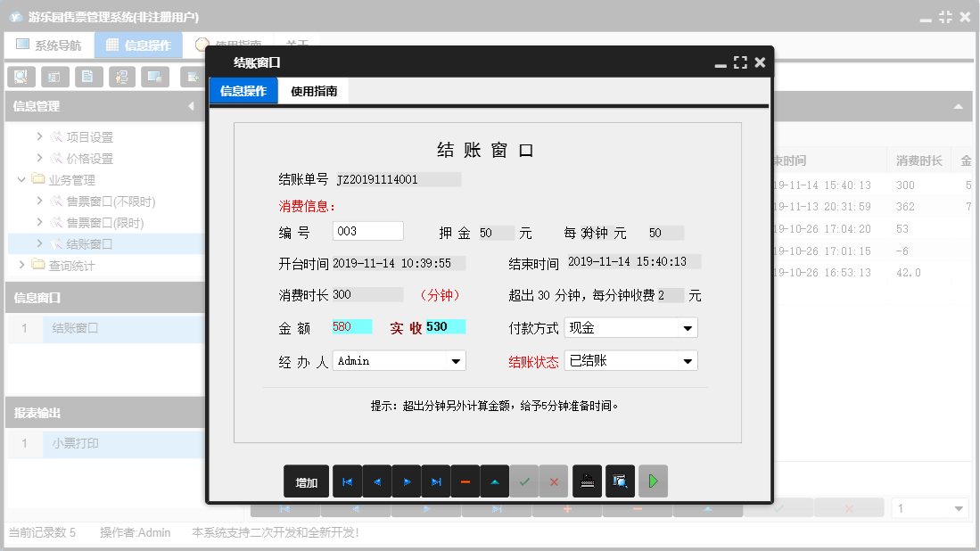Go to the previous record arrow icon

376,481
